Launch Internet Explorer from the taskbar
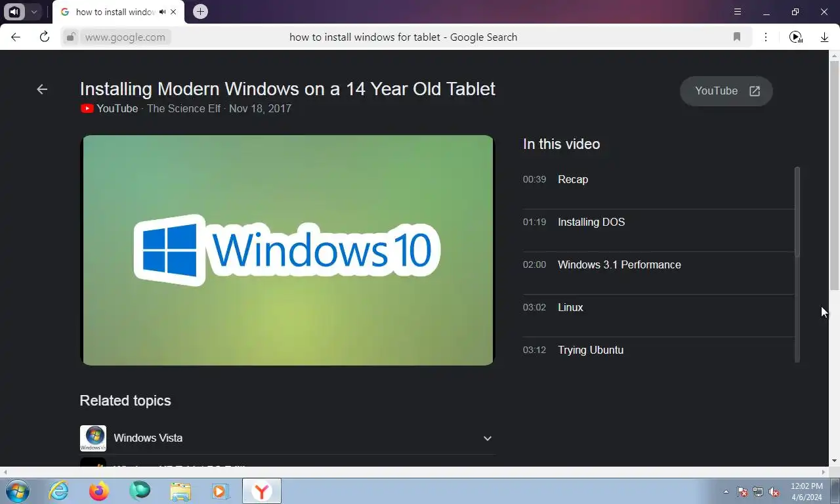 (x=59, y=491)
